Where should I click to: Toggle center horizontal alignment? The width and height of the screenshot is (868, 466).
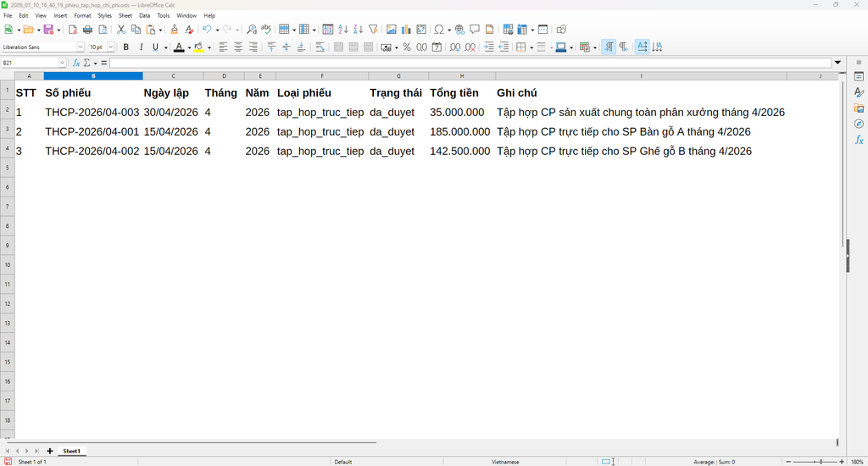[x=238, y=47]
